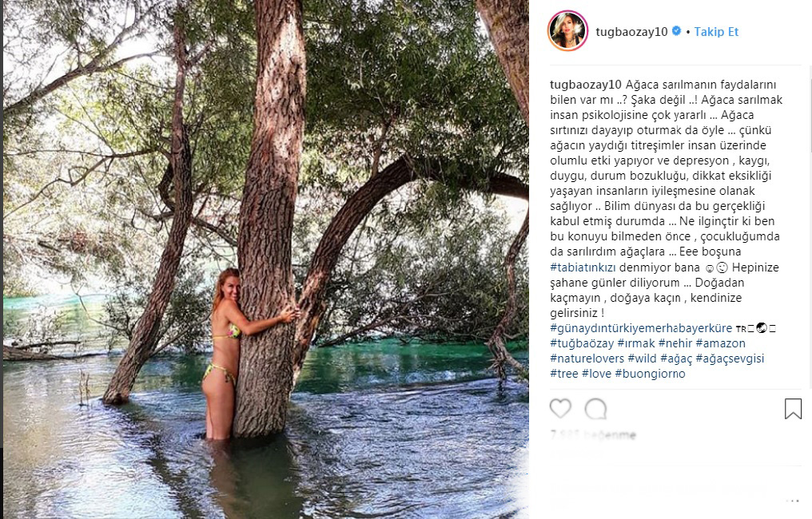
Task: Open the #nehir hashtag
Action: click(x=675, y=343)
